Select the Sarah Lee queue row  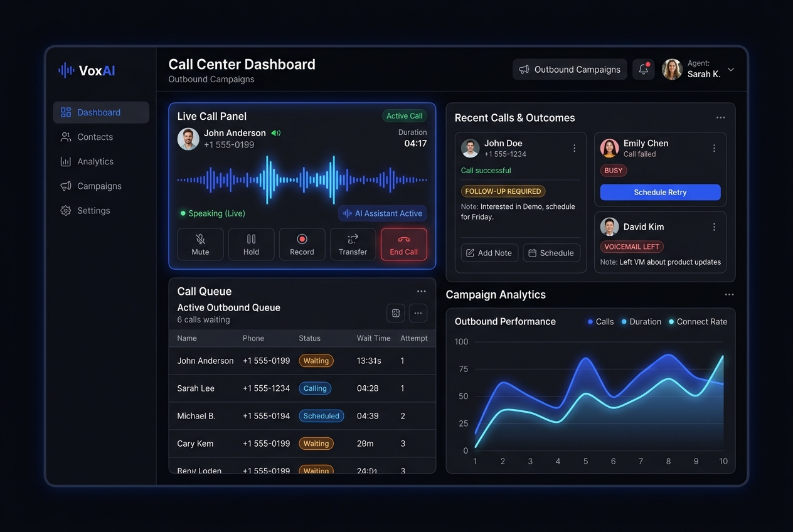point(302,388)
